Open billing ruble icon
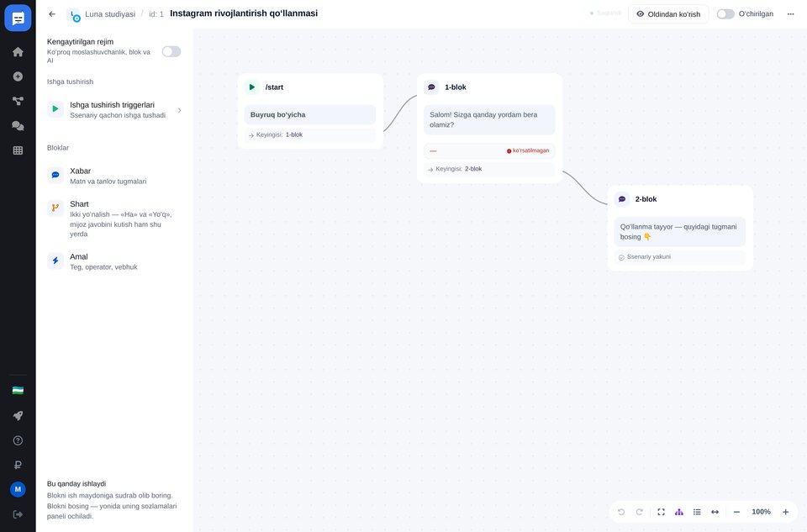 (18, 465)
